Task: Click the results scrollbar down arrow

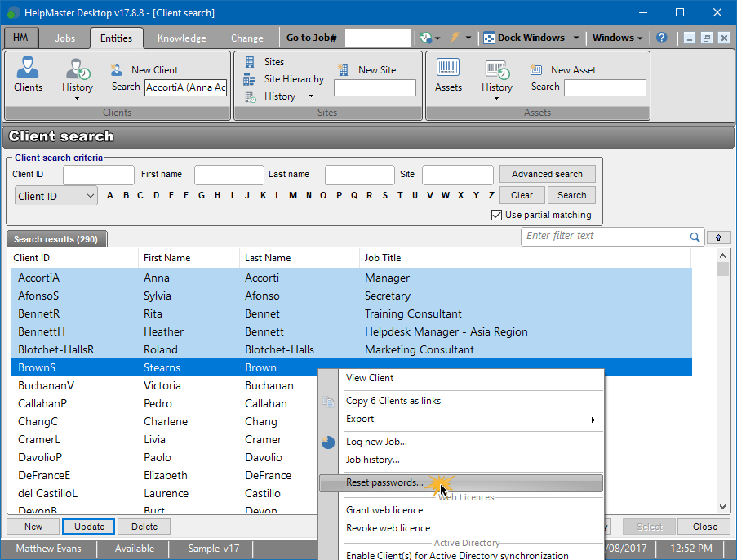Action: click(x=722, y=506)
